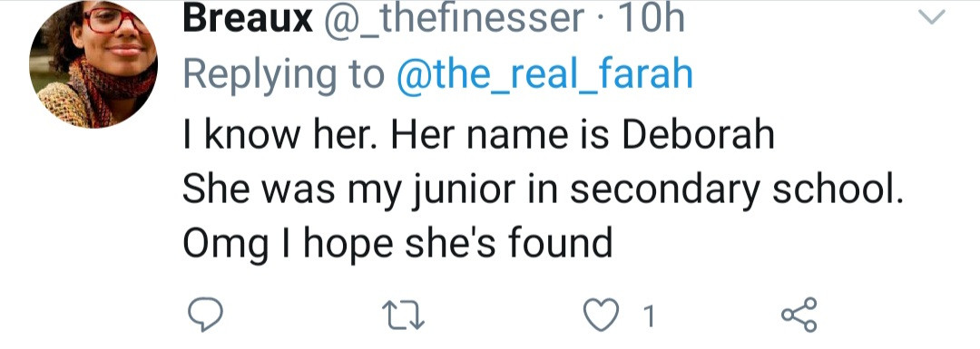This screenshot has width=980, height=349.
Task: Click the word 'found' ending the tweet
Action: (x=559, y=242)
